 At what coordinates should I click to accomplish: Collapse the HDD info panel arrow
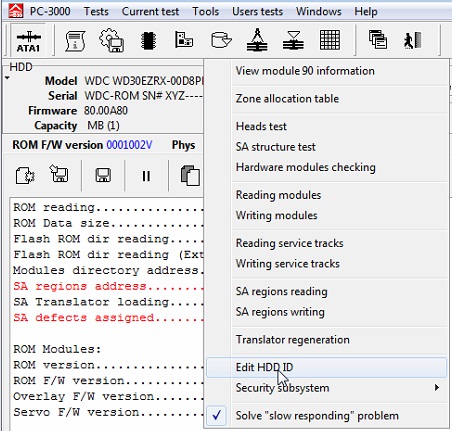pyautogui.click(x=7, y=78)
